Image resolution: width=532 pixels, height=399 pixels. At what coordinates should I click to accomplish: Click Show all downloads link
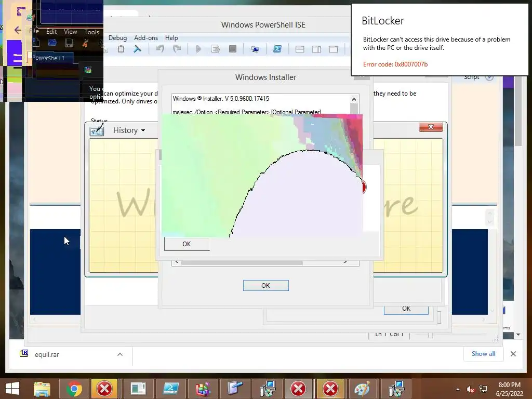point(484,353)
